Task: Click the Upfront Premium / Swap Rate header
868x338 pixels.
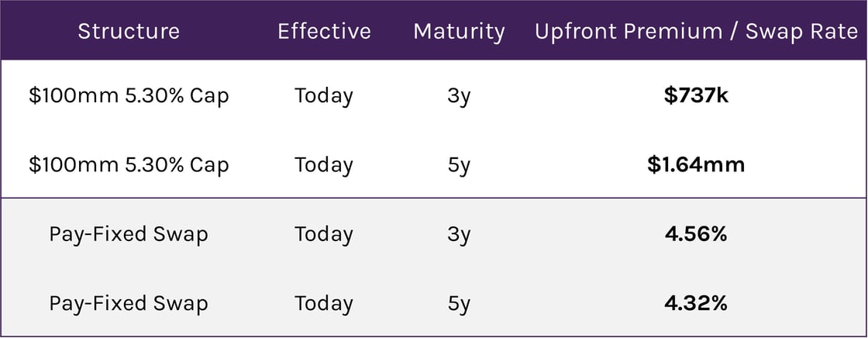Action: (x=696, y=31)
